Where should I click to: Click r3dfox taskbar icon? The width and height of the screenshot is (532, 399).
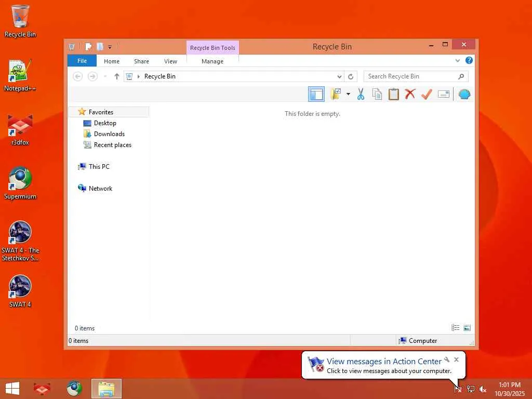(x=42, y=389)
